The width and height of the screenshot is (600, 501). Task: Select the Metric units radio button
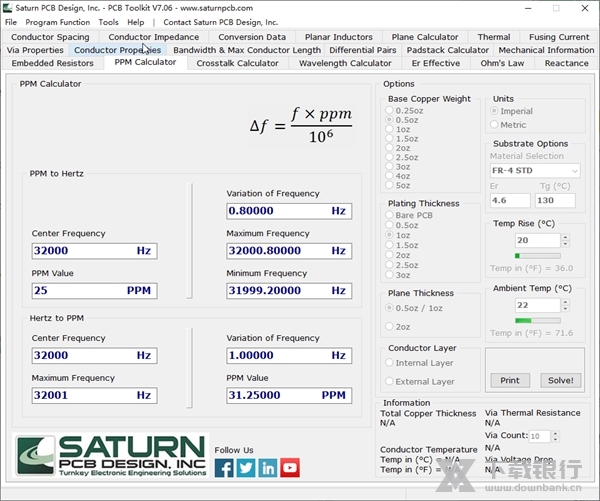(494, 125)
